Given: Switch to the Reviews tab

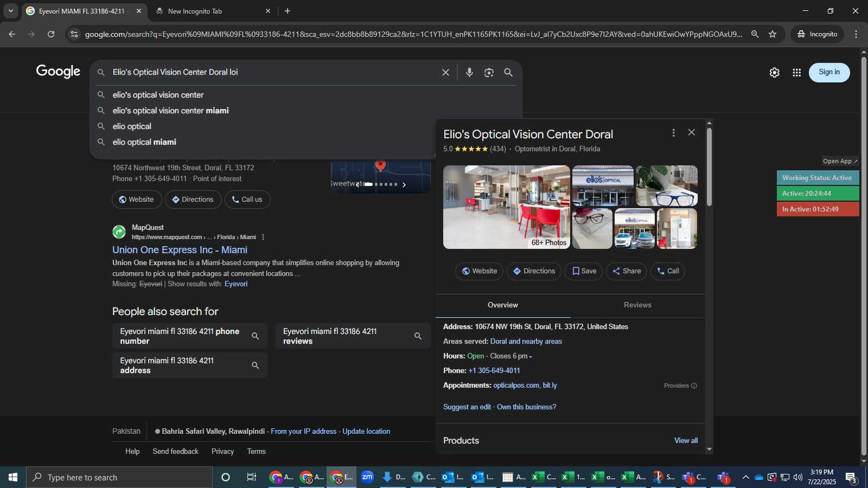Looking at the screenshot, I should click(x=637, y=305).
